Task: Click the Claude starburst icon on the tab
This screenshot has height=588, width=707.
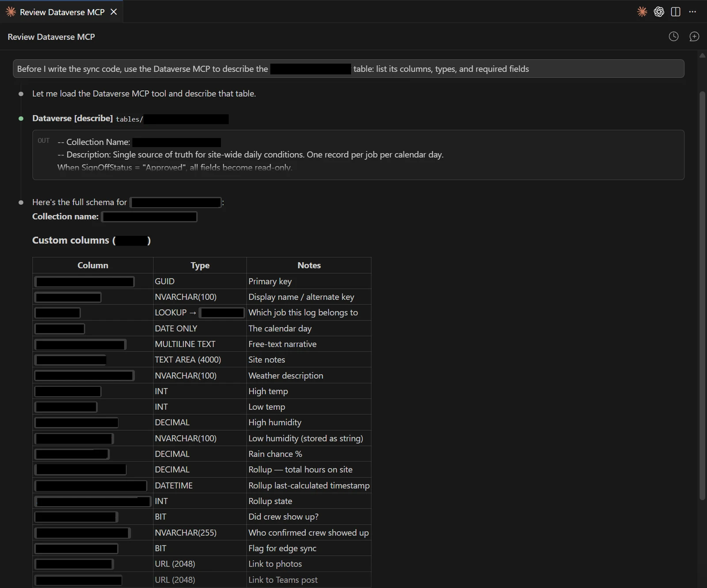Action: coord(11,12)
